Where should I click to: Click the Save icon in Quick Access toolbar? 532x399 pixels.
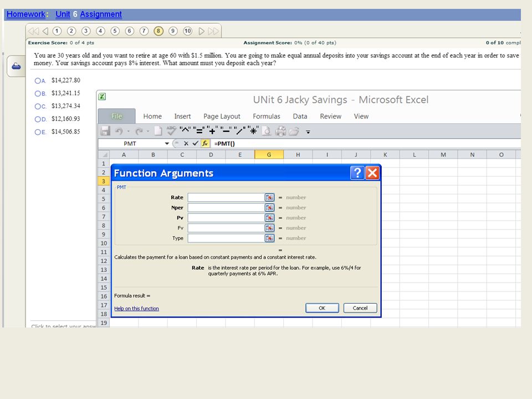point(105,131)
